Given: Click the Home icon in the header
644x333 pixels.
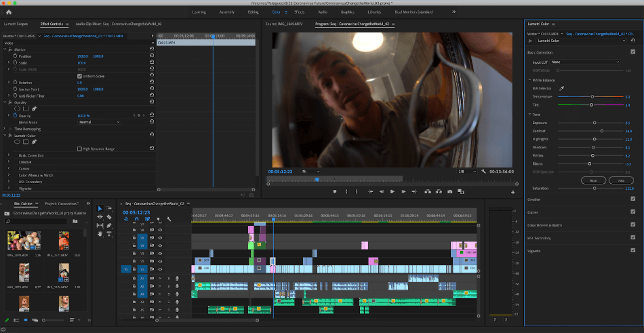Looking at the screenshot, I should (9, 12).
